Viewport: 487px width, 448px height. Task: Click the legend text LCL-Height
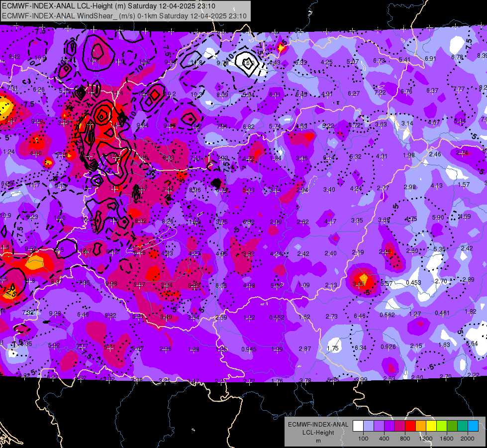pyautogui.click(x=318, y=433)
